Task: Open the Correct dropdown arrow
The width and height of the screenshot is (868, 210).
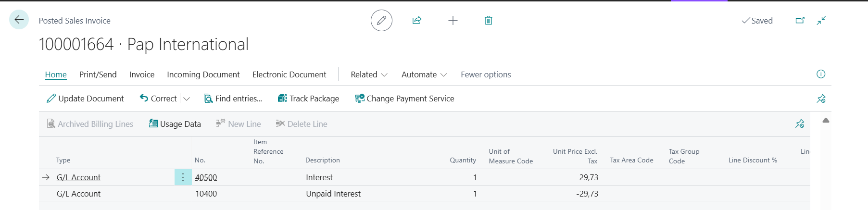Action: (x=187, y=99)
